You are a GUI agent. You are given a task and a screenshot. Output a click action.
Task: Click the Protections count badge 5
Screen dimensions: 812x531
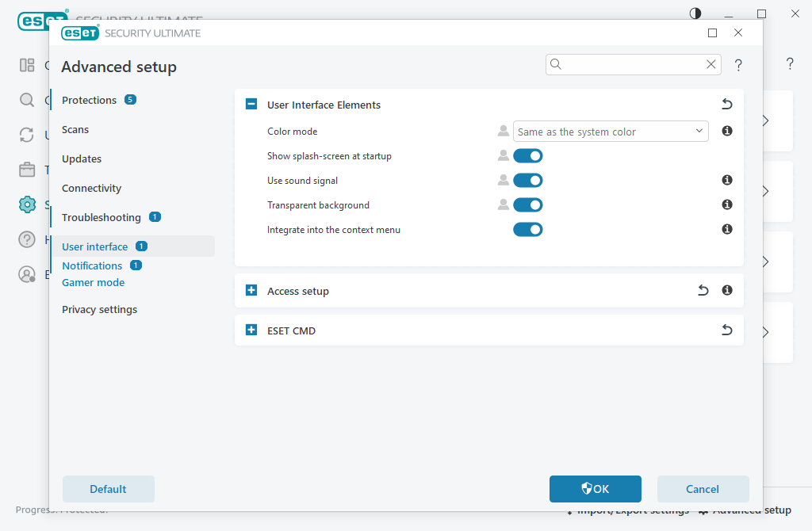pos(130,99)
